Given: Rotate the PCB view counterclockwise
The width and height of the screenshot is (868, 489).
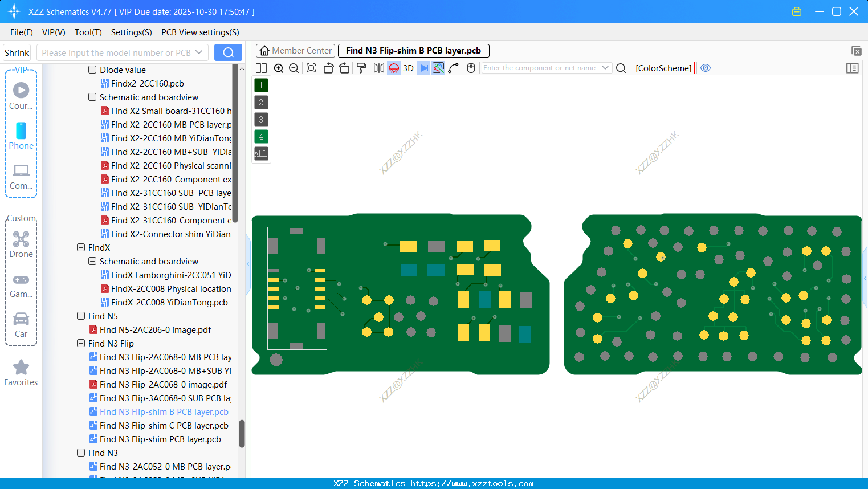Looking at the screenshot, I should (329, 68).
